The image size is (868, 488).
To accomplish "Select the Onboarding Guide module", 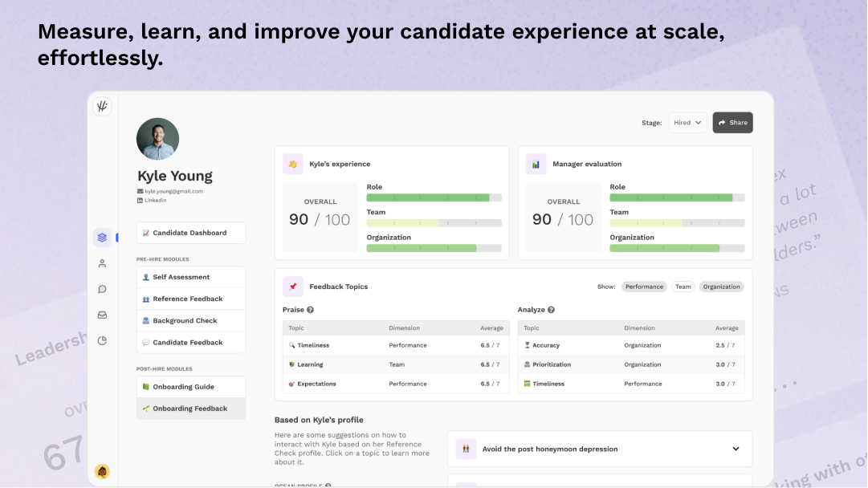I will click(190, 387).
